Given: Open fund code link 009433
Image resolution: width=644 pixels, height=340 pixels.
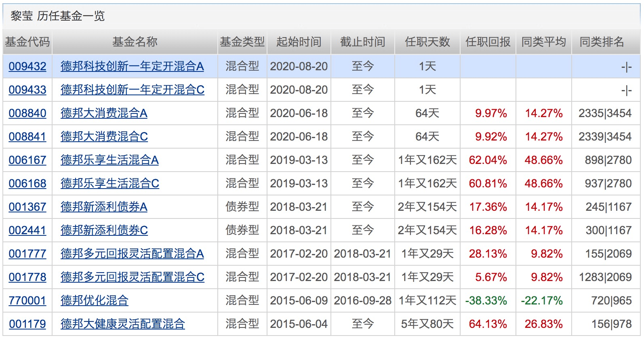Looking at the screenshot, I should (x=27, y=90).
